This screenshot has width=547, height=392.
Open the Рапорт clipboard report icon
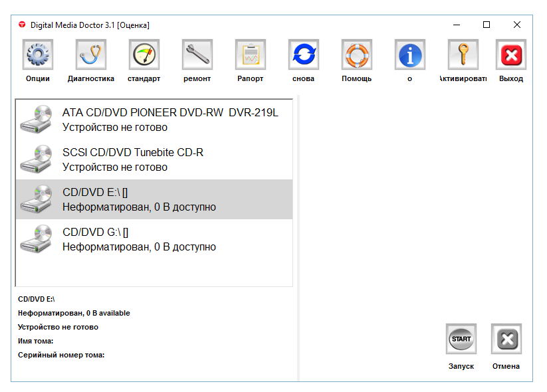click(251, 54)
